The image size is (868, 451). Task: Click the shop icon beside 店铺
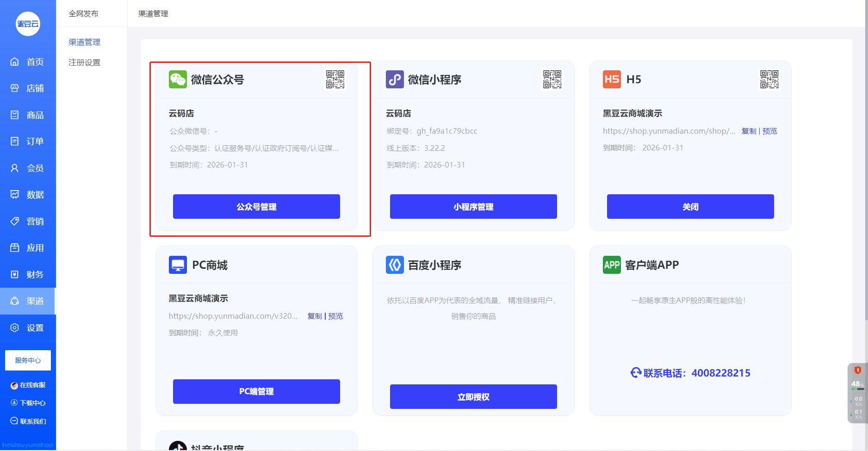pos(15,88)
